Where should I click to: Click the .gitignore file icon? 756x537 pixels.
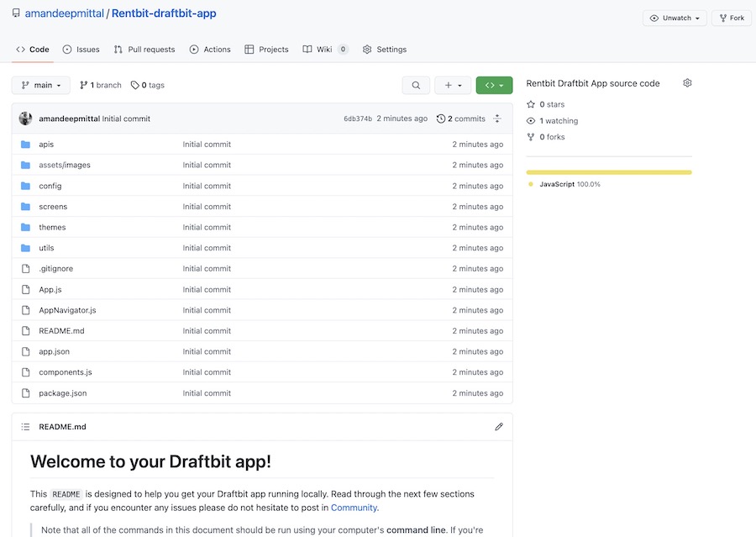pyautogui.click(x=25, y=269)
